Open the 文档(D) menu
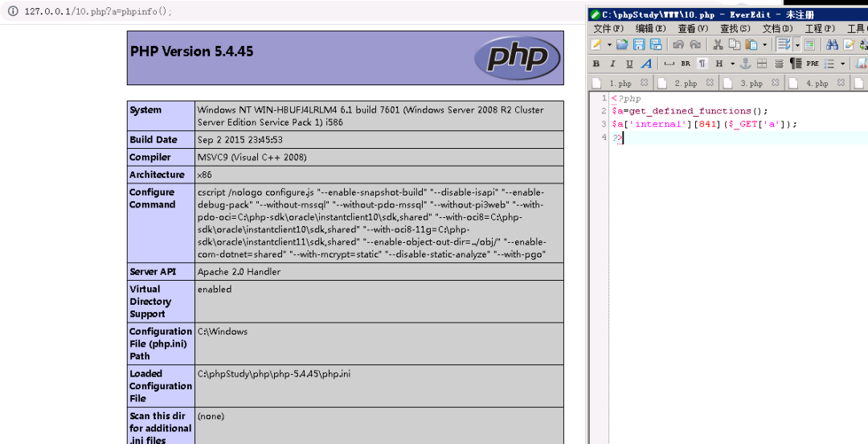The height and width of the screenshot is (444, 868). click(778, 28)
